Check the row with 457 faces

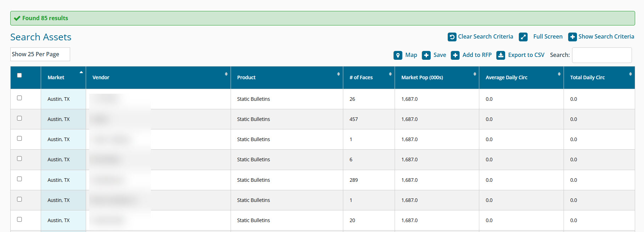click(19, 118)
